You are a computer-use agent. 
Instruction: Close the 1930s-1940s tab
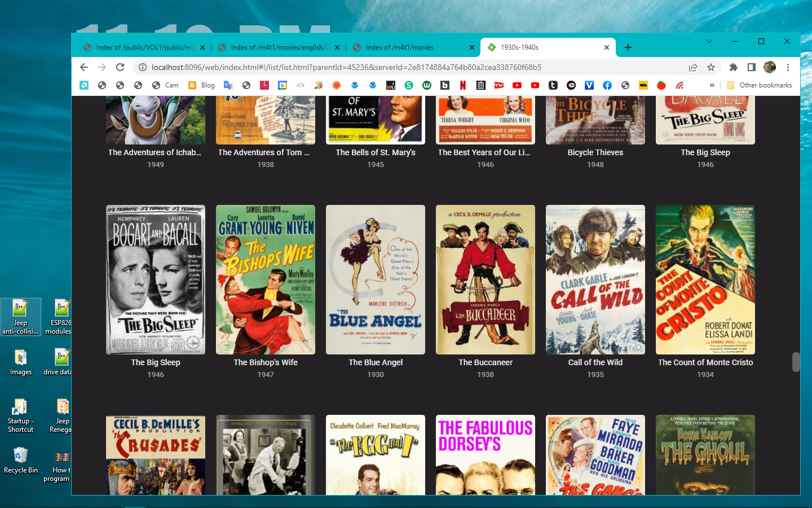coord(607,47)
